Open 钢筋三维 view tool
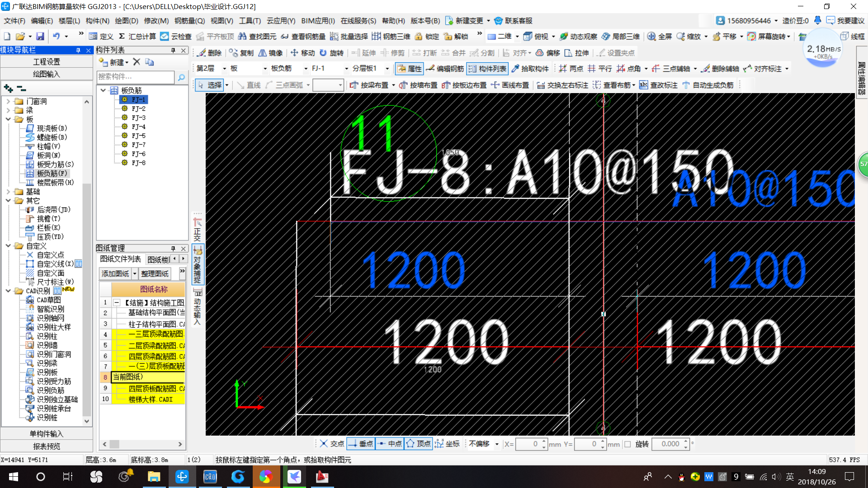This screenshot has width=868, height=488. (x=391, y=37)
